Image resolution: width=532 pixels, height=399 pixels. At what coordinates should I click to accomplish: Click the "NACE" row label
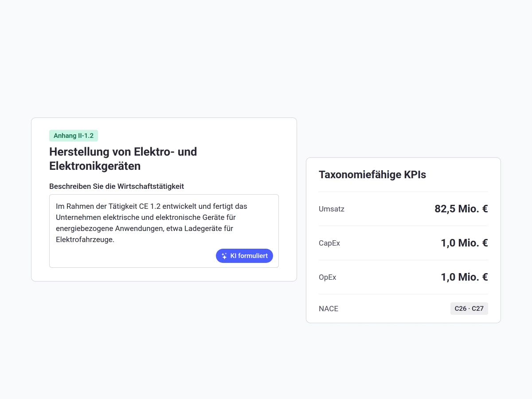click(329, 309)
